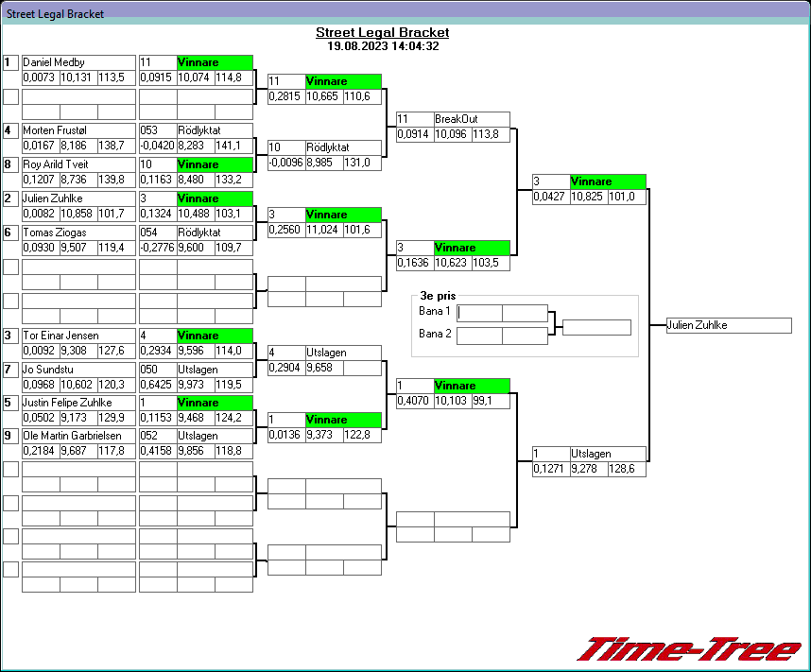Check the empty box directly below seed 1
The image size is (811, 672).
(10, 96)
